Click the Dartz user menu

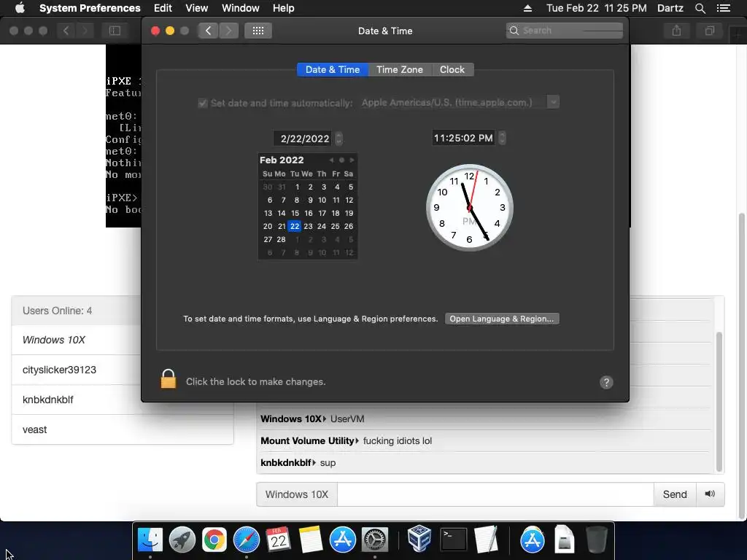point(670,8)
